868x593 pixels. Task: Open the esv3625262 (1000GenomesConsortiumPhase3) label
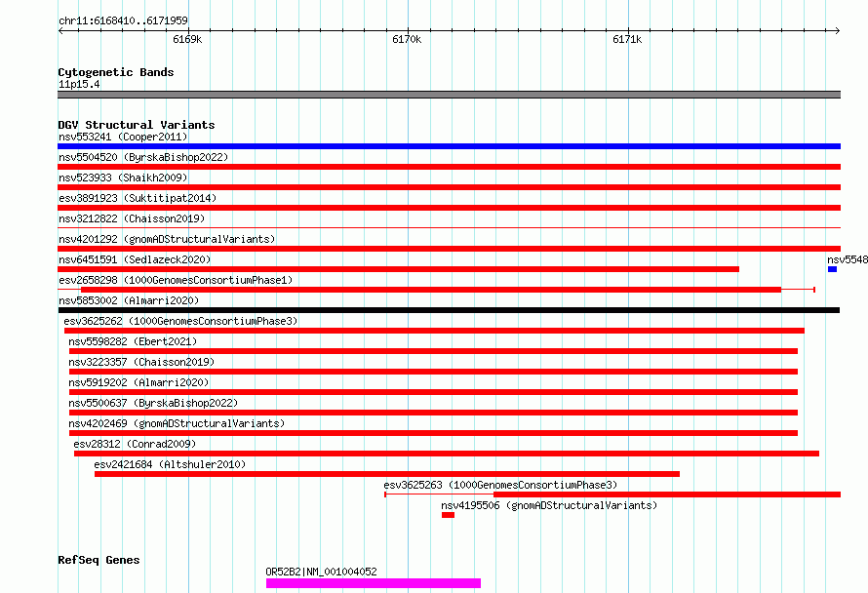pos(180,321)
